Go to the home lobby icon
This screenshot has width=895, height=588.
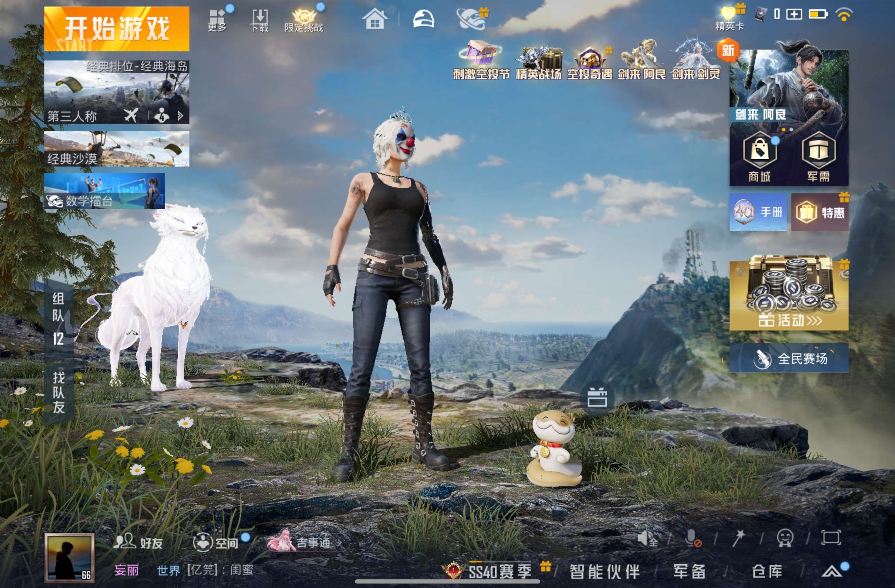coord(375,19)
